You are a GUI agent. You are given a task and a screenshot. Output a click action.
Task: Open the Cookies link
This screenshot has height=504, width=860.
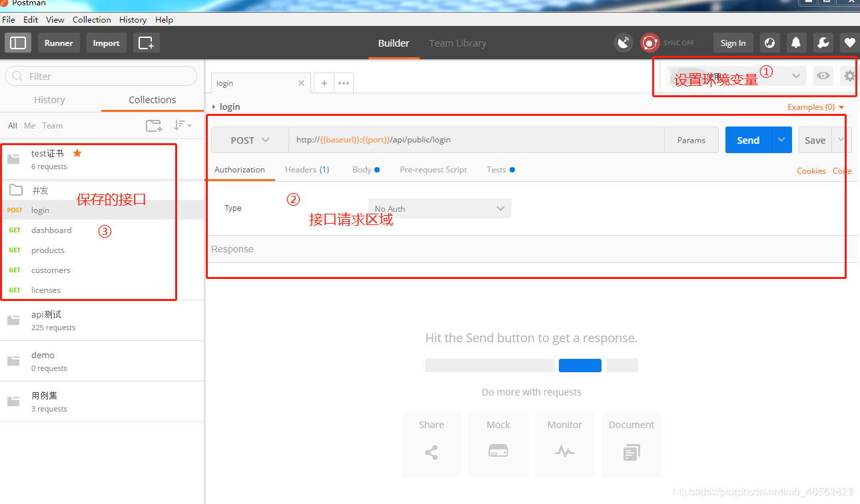(x=811, y=171)
